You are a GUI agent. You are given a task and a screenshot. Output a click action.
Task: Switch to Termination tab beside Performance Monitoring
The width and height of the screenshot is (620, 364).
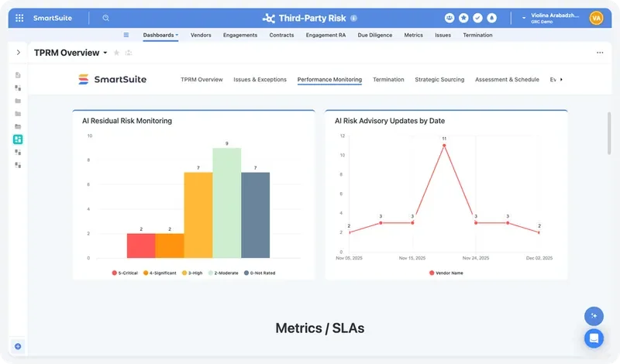click(x=388, y=80)
